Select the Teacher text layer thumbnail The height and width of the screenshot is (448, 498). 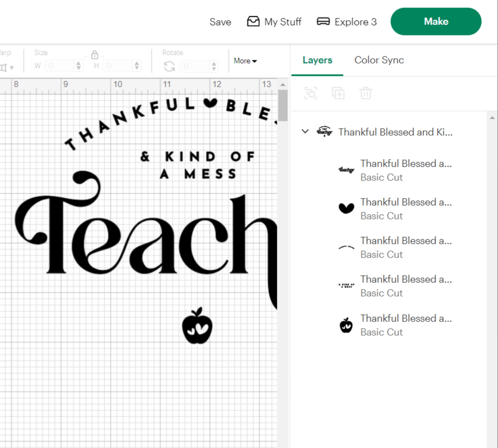click(347, 169)
